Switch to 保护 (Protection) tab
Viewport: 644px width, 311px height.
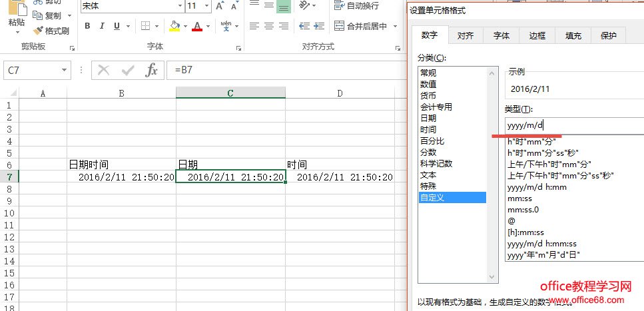tap(608, 36)
